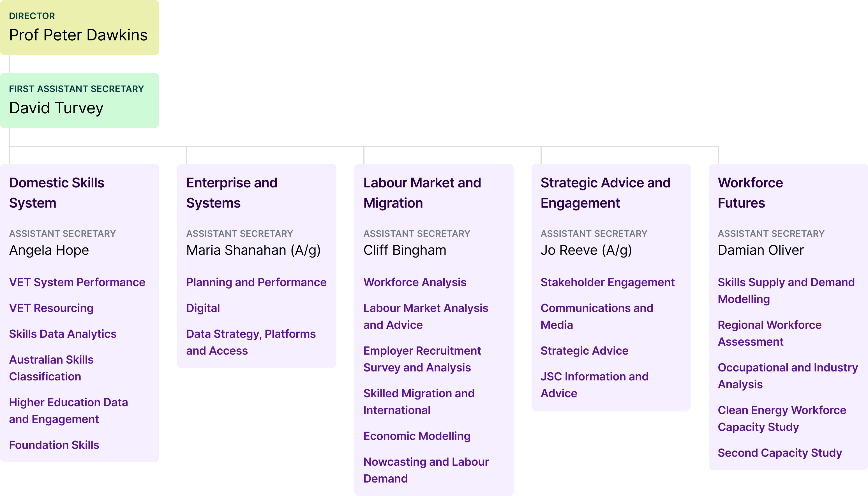Open Second Capacity Study link
The image size is (868, 496).
[x=779, y=453]
